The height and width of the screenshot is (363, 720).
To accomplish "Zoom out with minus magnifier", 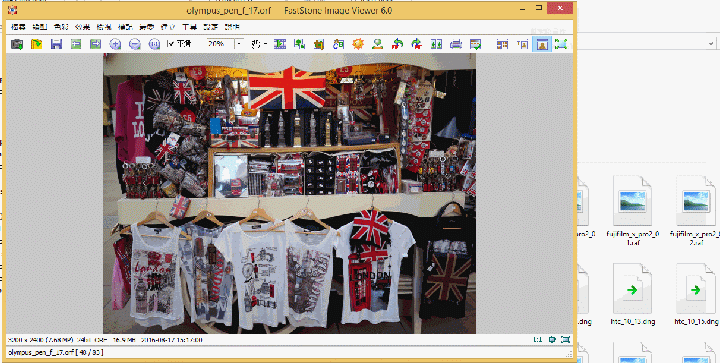I will click(135, 44).
